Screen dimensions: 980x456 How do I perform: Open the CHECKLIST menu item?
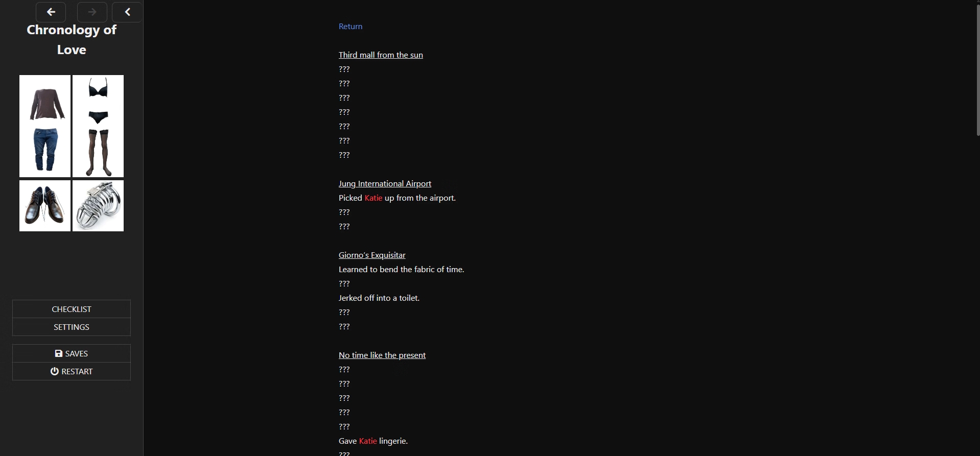(72, 309)
